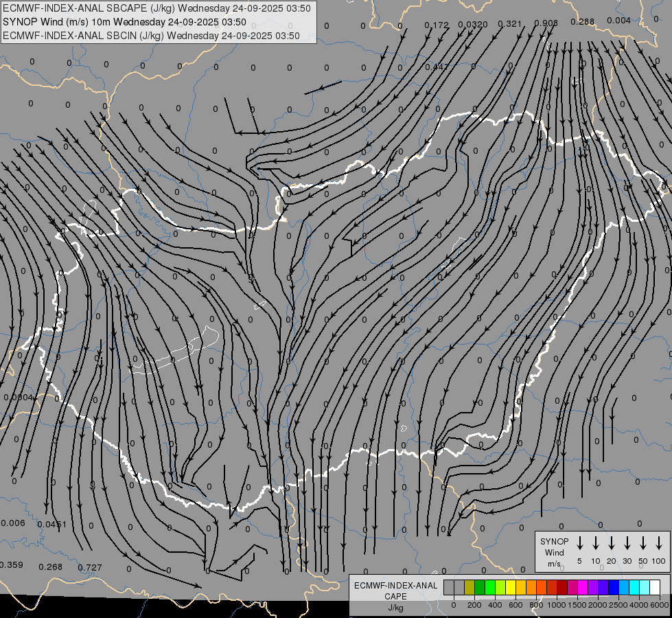Click the map value 0.0004
Image resolution: width=672 pixels, height=618 pixels.
coord(18,398)
